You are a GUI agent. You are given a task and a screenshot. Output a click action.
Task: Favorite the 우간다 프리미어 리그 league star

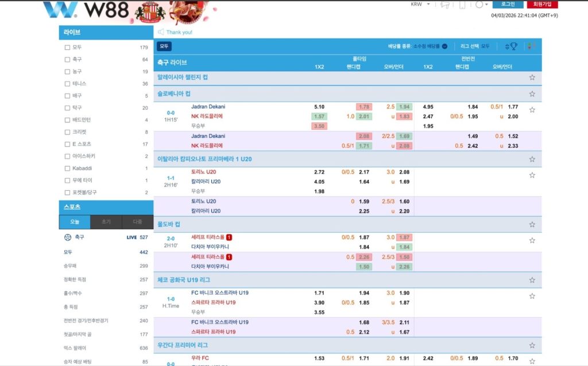pos(532,345)
